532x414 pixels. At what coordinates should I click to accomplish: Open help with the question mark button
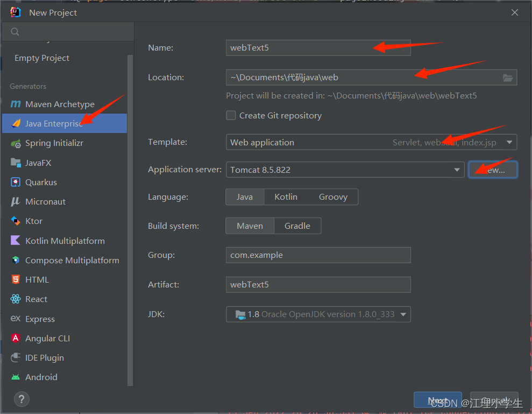click(x=22, y=399)
